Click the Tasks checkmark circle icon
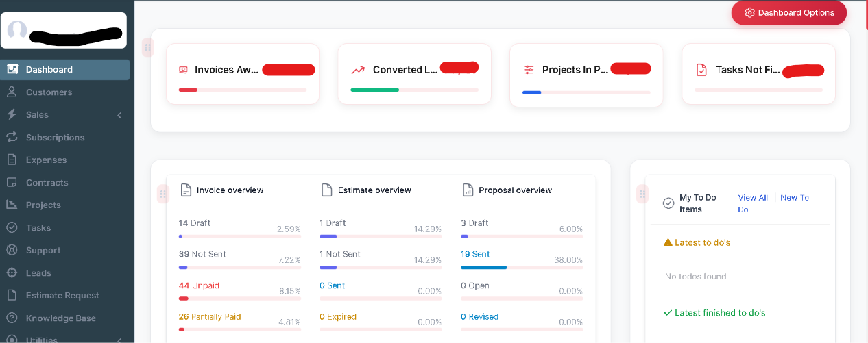 coord(12,227)
